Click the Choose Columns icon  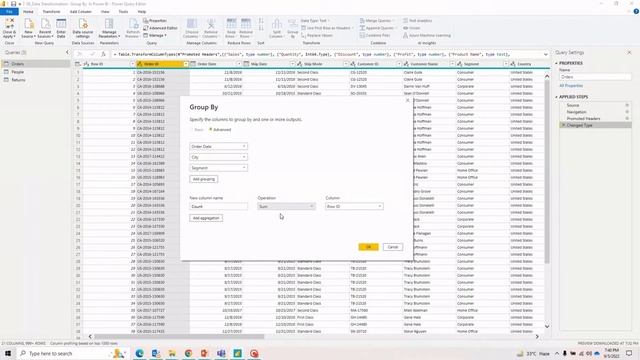tap(191, 28)
